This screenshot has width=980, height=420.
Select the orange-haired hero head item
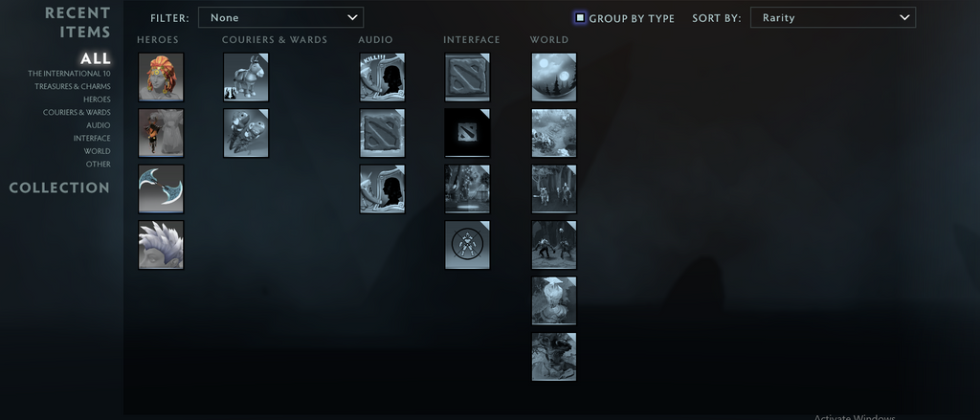pyautogui.click(x=161, y=77)
